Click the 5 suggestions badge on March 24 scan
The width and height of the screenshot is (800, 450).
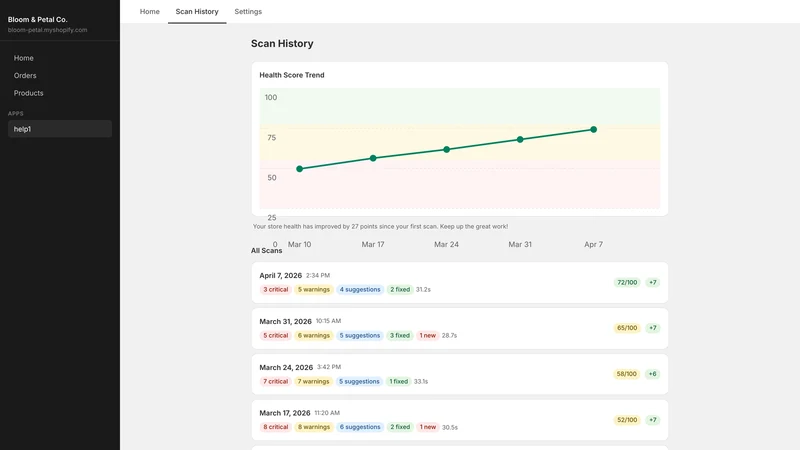click(x=359, y=382)
